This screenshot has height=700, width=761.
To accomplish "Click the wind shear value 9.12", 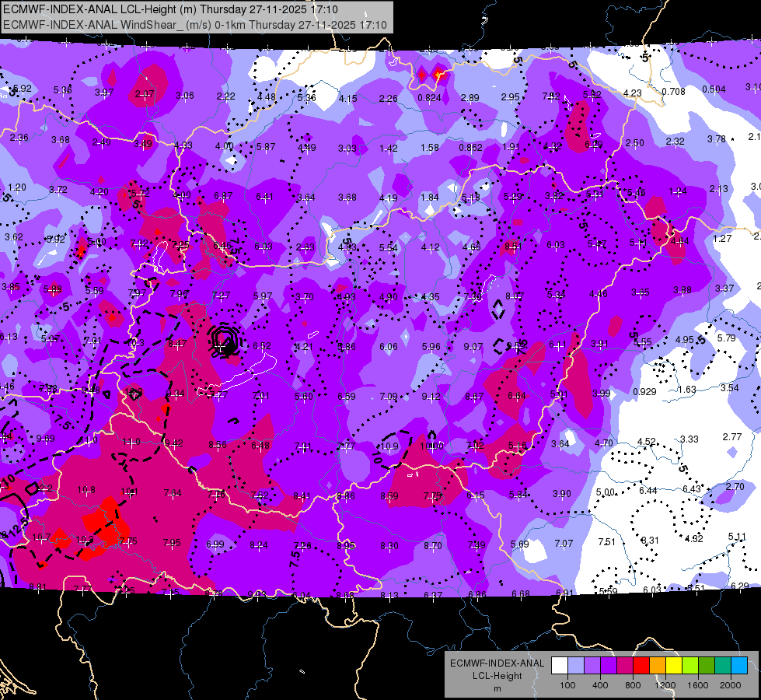I will tap(431, 397).
